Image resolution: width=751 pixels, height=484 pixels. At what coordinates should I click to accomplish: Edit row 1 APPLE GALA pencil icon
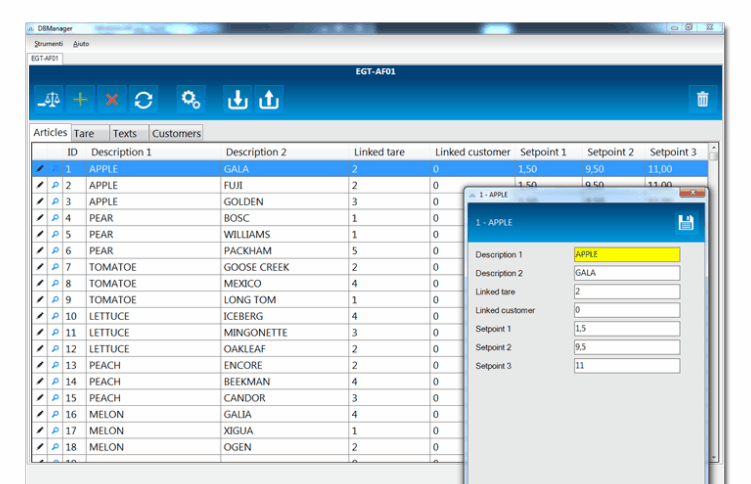40,169
